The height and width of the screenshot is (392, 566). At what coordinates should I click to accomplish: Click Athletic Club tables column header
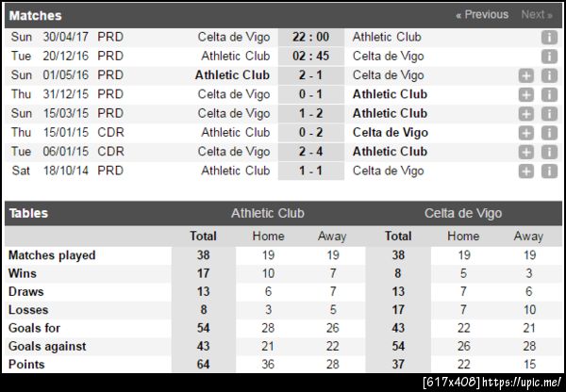(x=268, y=214)
